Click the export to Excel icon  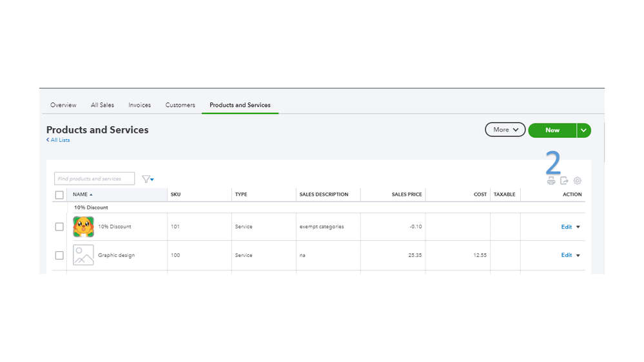(x=564, y=181)
